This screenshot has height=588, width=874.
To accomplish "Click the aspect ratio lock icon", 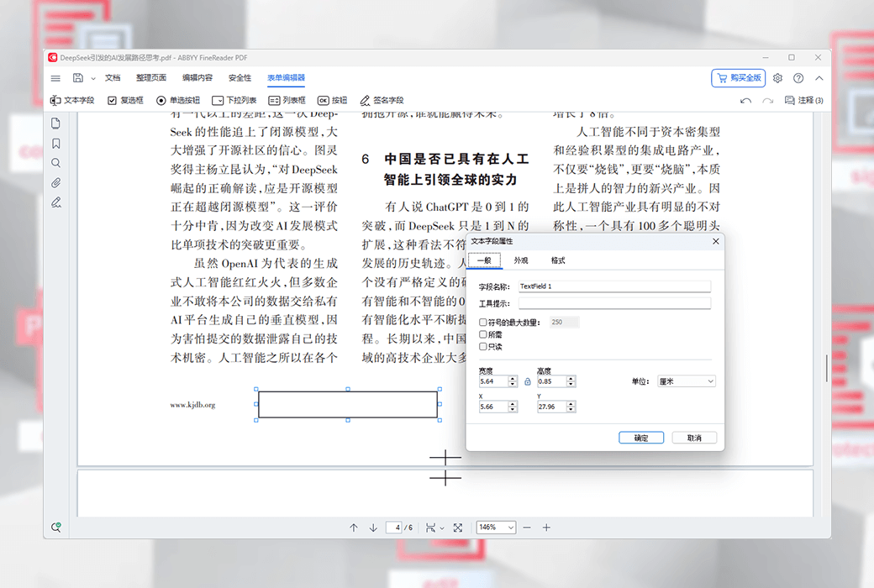I will 528,381.
